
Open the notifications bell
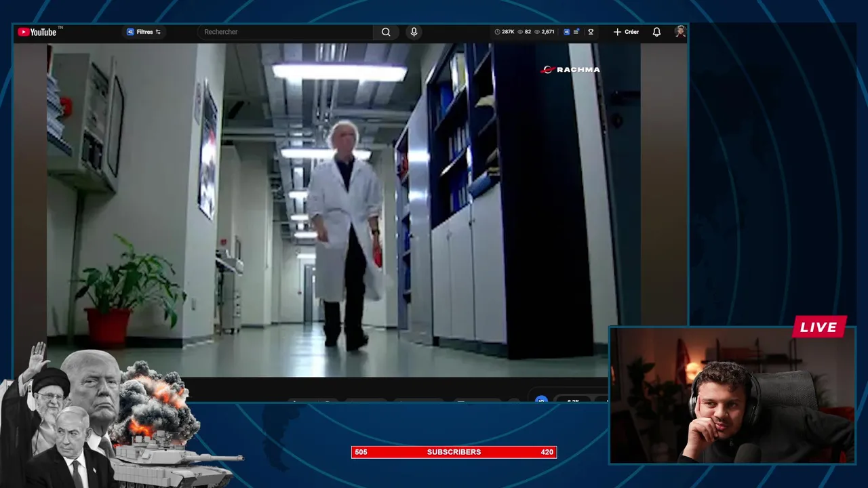click(x=656, y=32)
